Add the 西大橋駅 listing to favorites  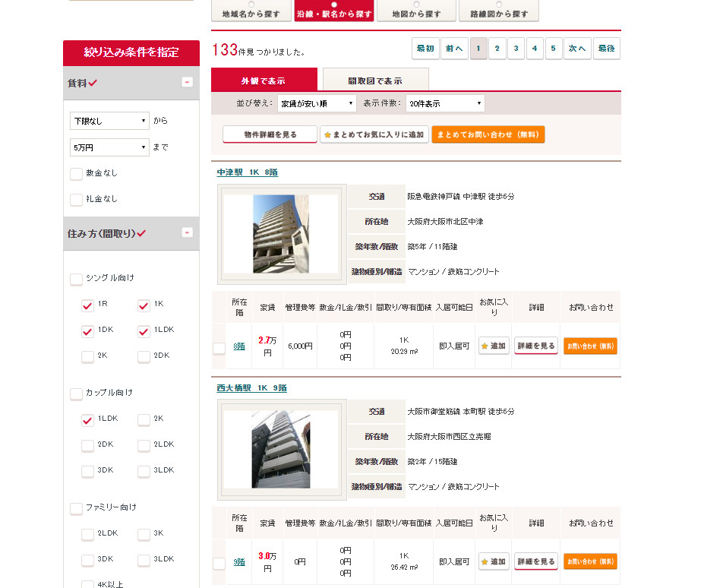tap(494, 561)
